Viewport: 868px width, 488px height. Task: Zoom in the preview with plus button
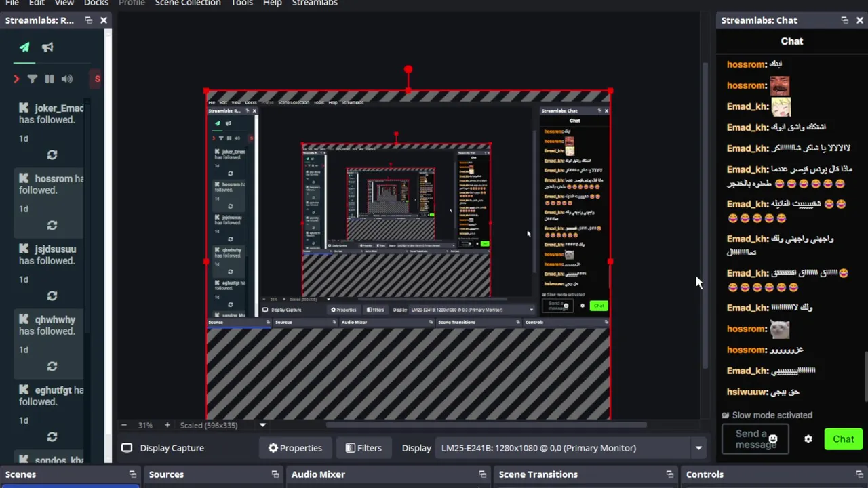[x=167, y=425]
